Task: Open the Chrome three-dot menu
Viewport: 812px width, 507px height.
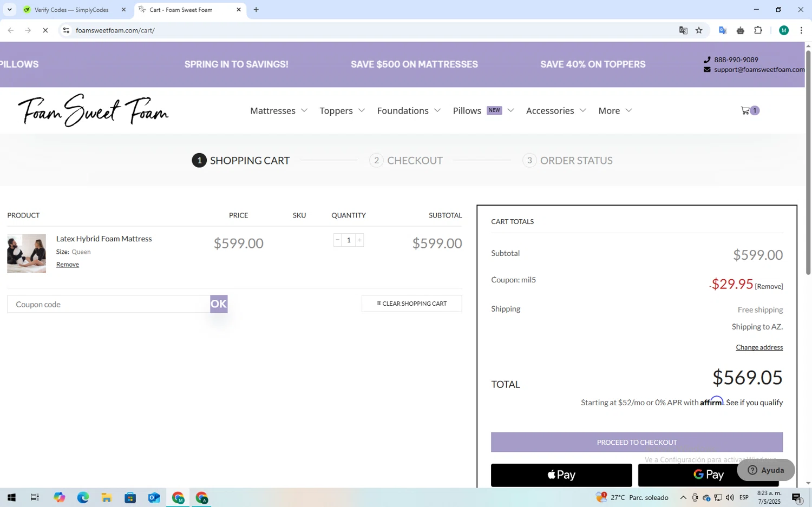Action: tap(801, 30)
